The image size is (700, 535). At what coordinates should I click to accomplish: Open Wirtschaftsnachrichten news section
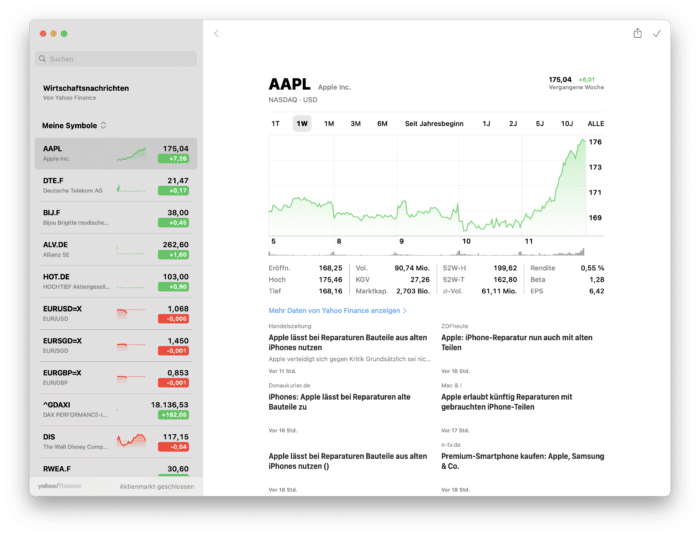click(x=86, y=92)
